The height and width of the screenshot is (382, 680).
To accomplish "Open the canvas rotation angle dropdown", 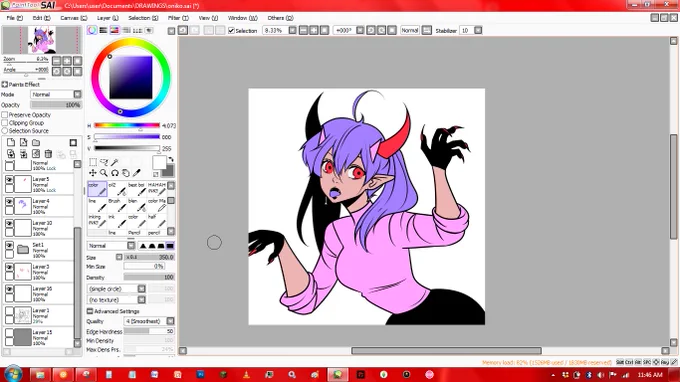I will (360, 30).
